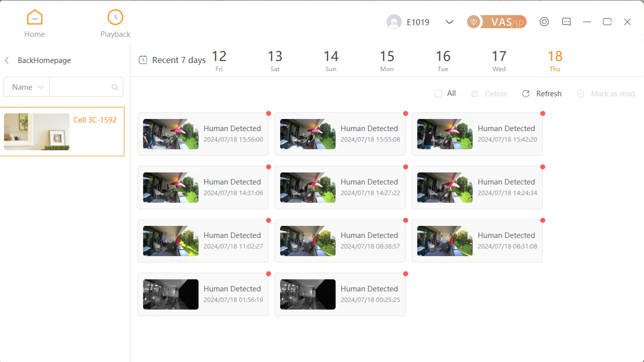
Task: Check the All checkbox
Action: (x=438, y=94)
